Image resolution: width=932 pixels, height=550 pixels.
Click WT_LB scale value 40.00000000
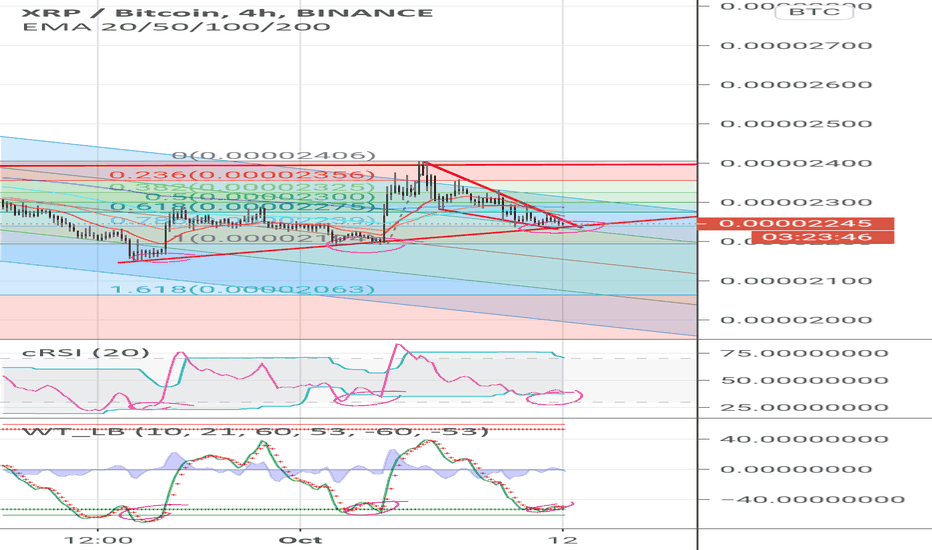[x=805, y=439]
